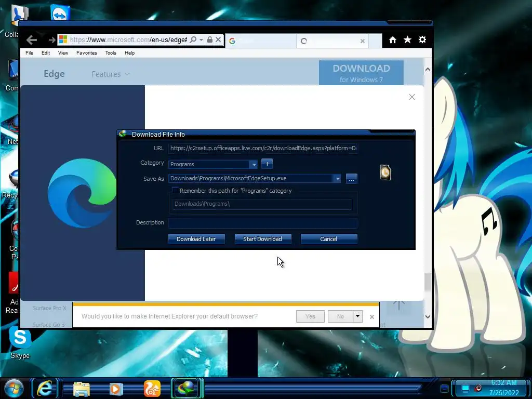Go forward with IE's forward arrow
Viewport: 532px width, 399px height.
tap(51, 40)
